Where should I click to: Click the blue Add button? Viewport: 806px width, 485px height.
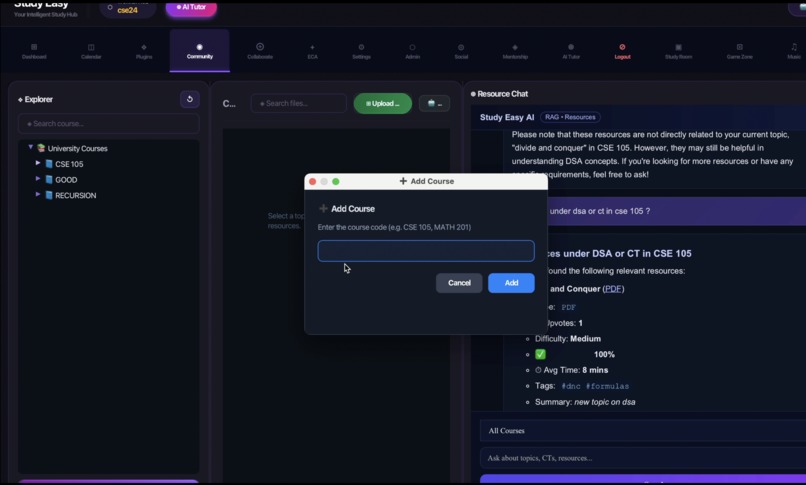511,283
